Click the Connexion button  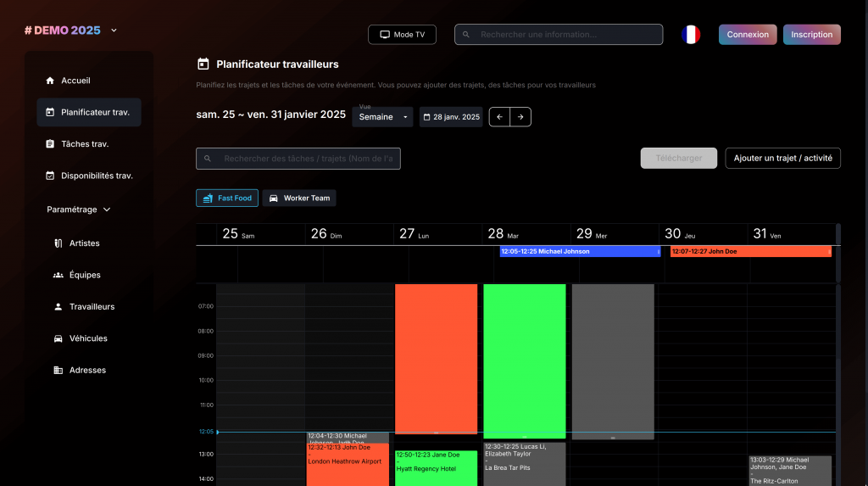748,35
